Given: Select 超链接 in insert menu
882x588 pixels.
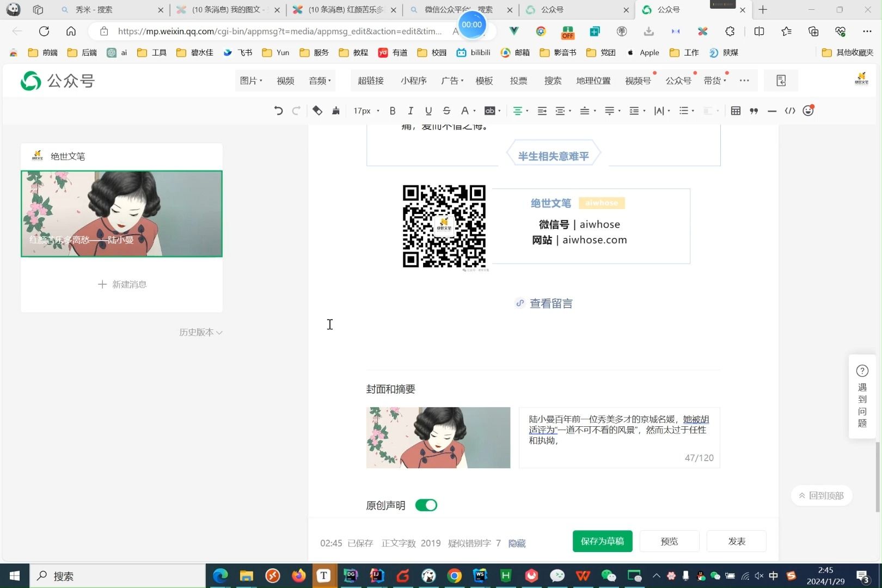Looking at the screenshot, I should tap(371, 81).
